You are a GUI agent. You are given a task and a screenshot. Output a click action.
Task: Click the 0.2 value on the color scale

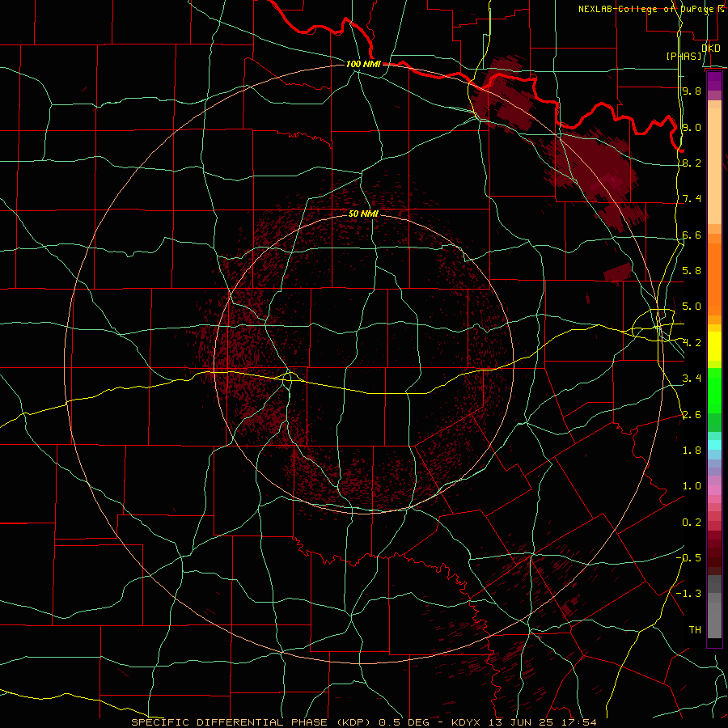[692, 523]
